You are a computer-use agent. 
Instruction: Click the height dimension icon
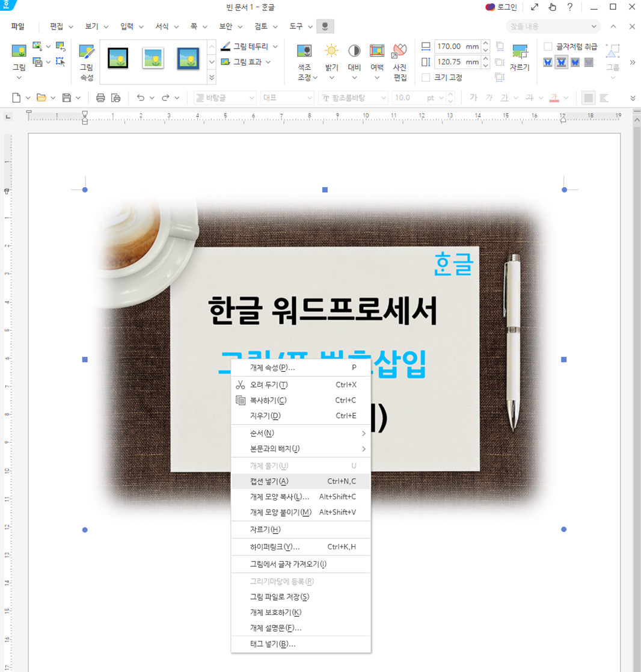[x=426, y=62]
